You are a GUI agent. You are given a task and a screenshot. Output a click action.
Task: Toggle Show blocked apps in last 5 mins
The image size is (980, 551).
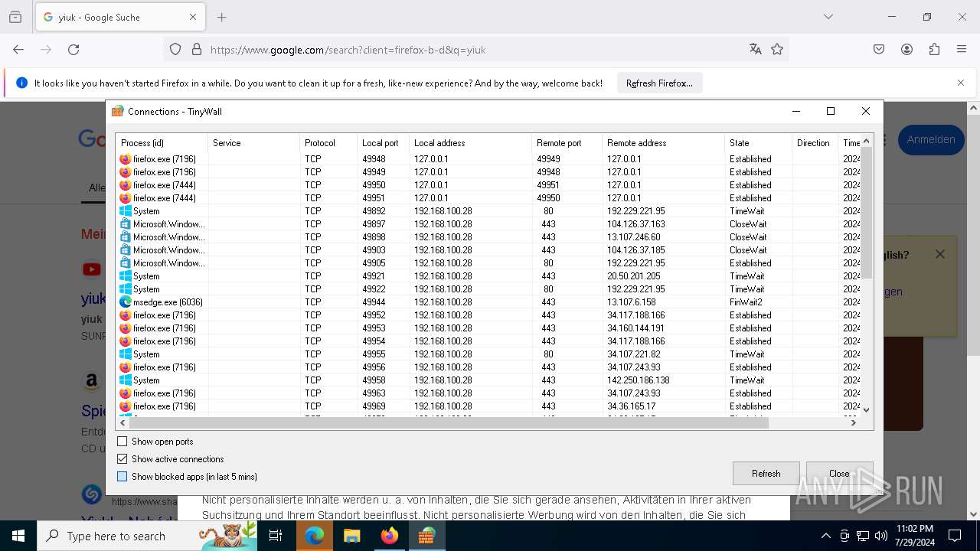pos(122,477)
